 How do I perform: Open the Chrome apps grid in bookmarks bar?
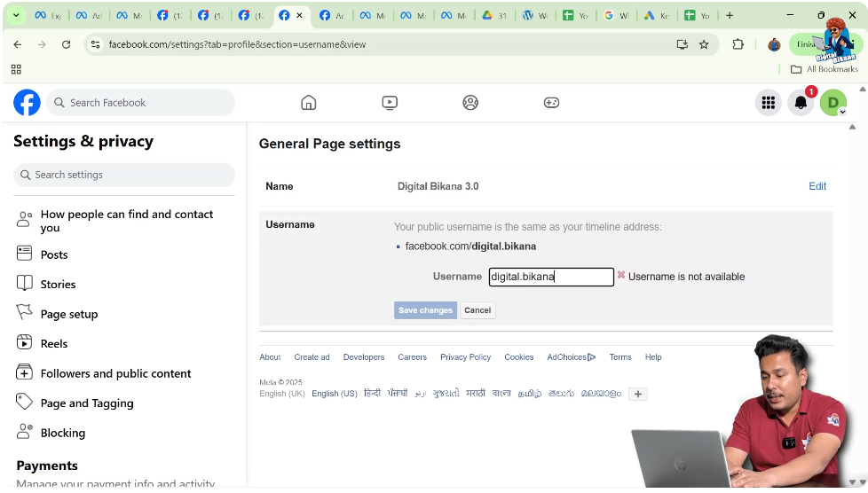coord(16,69)
